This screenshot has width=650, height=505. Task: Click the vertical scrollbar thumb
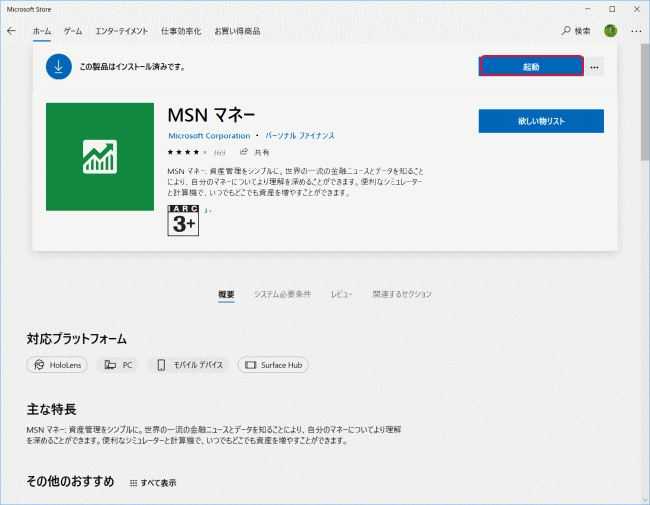[645, 102]
